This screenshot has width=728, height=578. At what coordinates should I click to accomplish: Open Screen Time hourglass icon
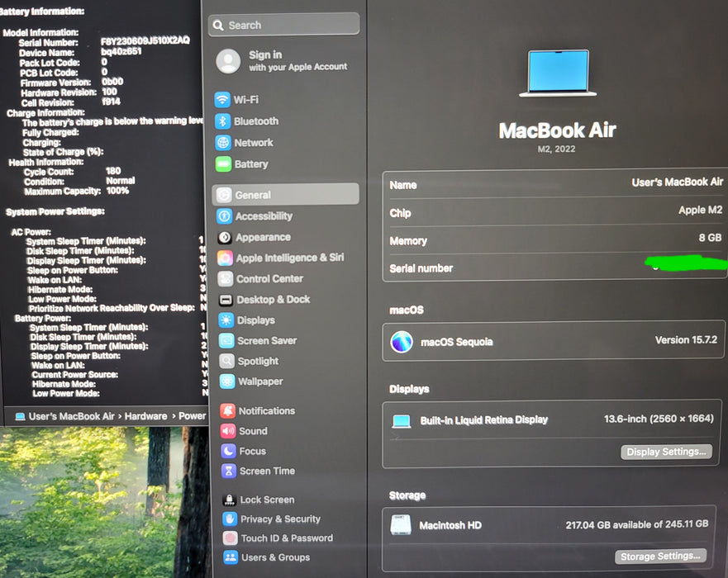point(228,471)
